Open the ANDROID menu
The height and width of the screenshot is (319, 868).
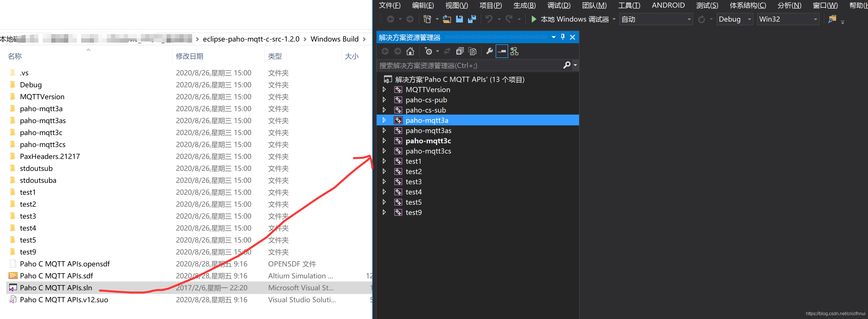click(x=668, y=5)
